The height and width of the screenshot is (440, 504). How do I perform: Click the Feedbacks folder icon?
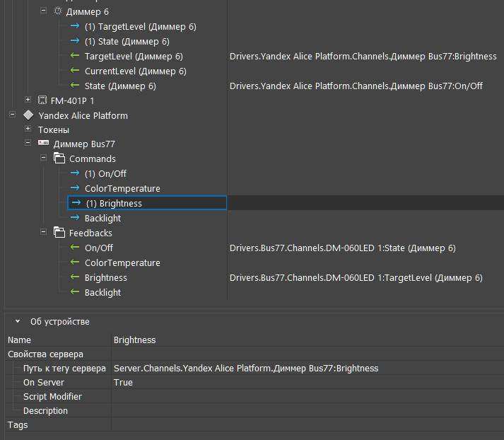click(x=59, y=233)
